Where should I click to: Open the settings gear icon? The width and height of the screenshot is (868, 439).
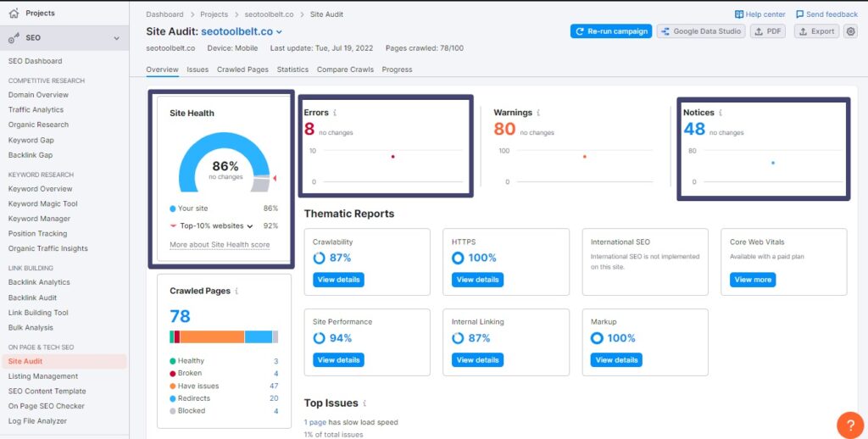(849, 31)
